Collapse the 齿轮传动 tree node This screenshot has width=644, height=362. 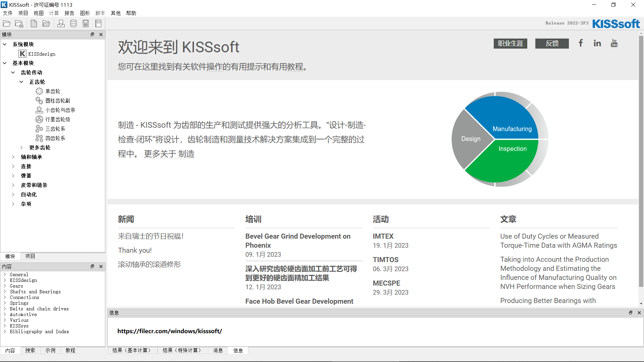[x=13, y=72]
